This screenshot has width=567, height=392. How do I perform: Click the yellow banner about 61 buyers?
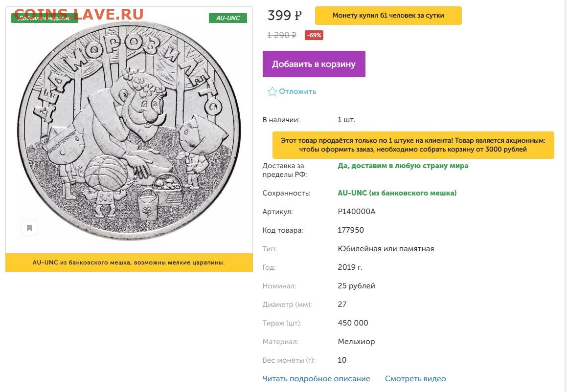tap(388, 16)
